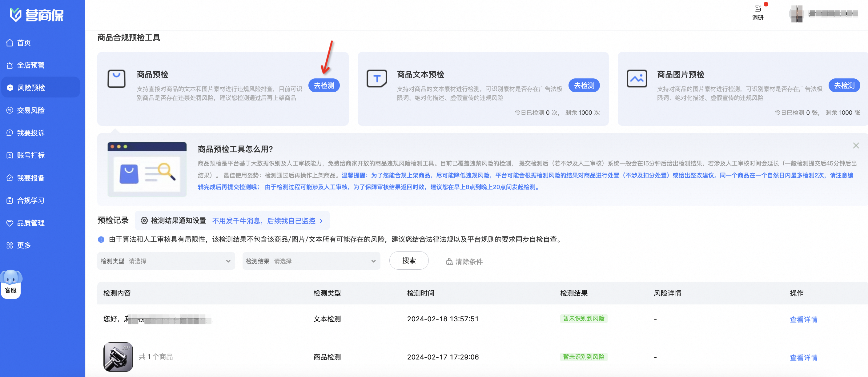Screen dimensions: 868x377
Task: Open 交易风险 menu item
Action: tap(31, 110)
